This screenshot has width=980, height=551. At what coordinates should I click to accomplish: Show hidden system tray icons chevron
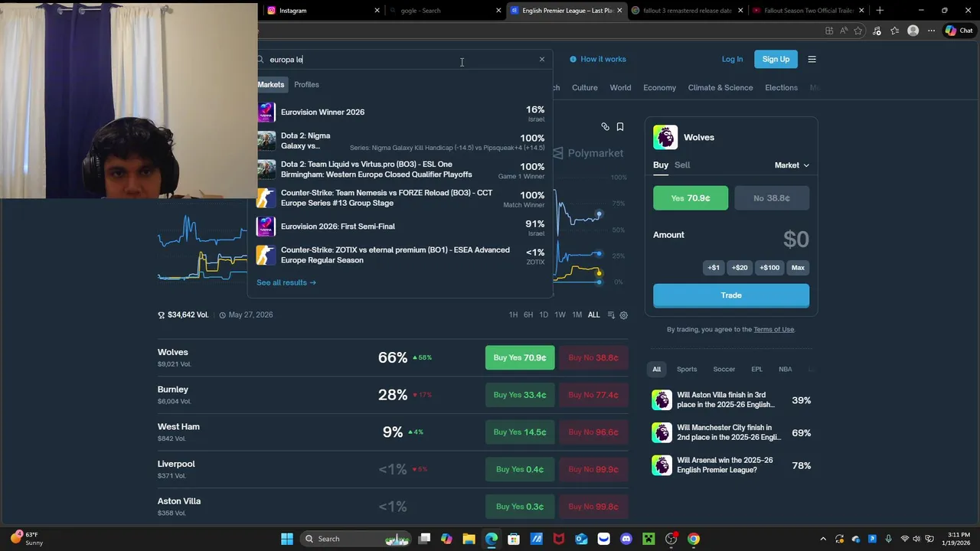pyautogui.click(x=823, y=539)
